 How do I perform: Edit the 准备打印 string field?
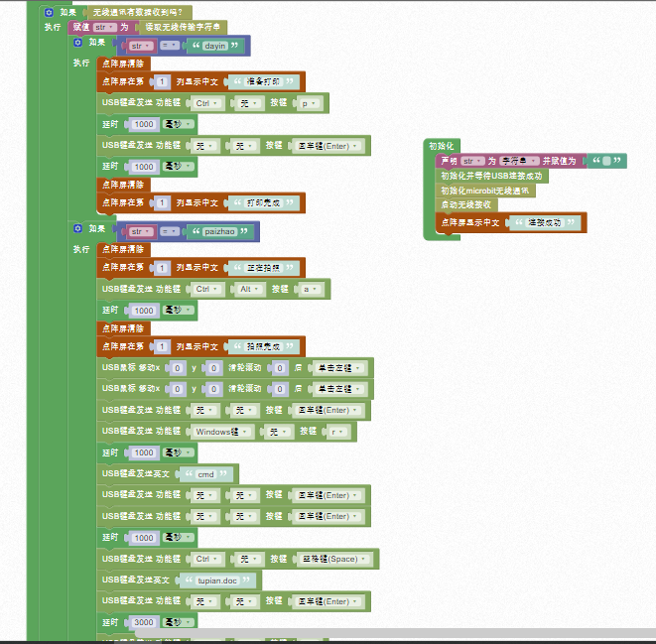(x=264, y=81)
